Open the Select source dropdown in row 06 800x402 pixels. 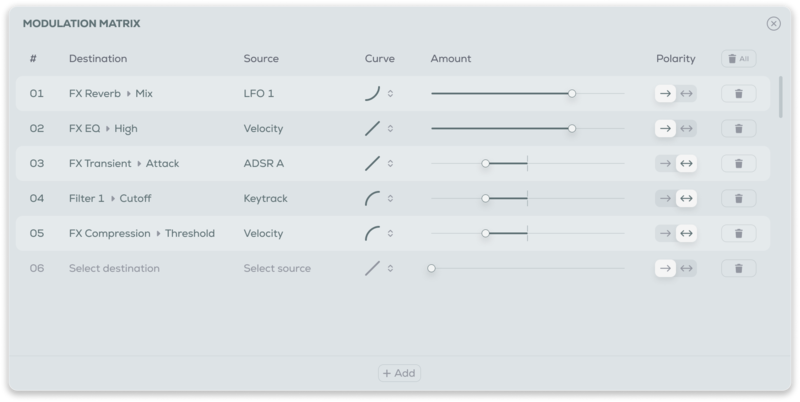[x=277, y=268]
